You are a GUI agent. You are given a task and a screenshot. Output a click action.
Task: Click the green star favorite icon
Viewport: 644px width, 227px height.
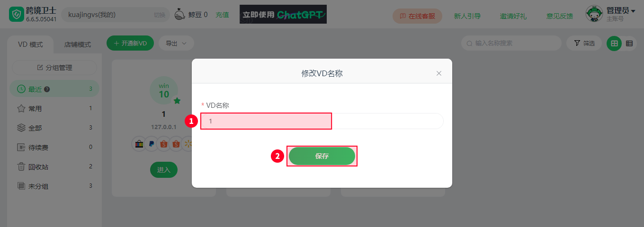(x=177, y=101)
